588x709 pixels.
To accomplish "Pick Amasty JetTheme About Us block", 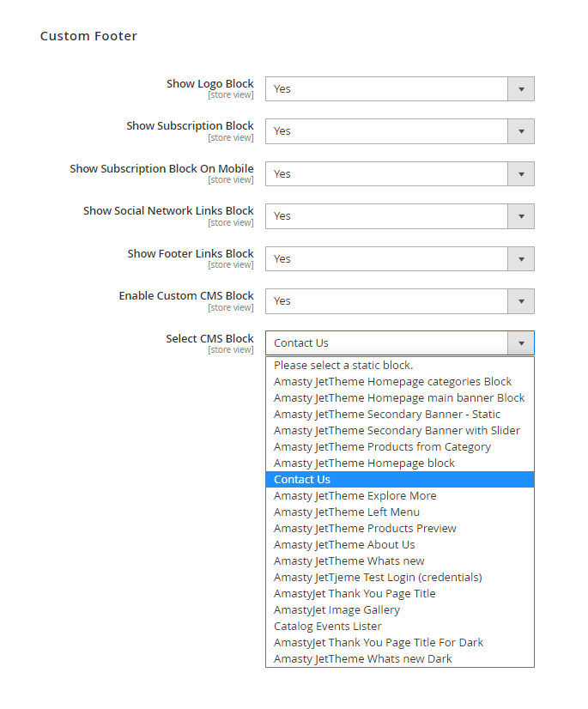I will [344, 545].
